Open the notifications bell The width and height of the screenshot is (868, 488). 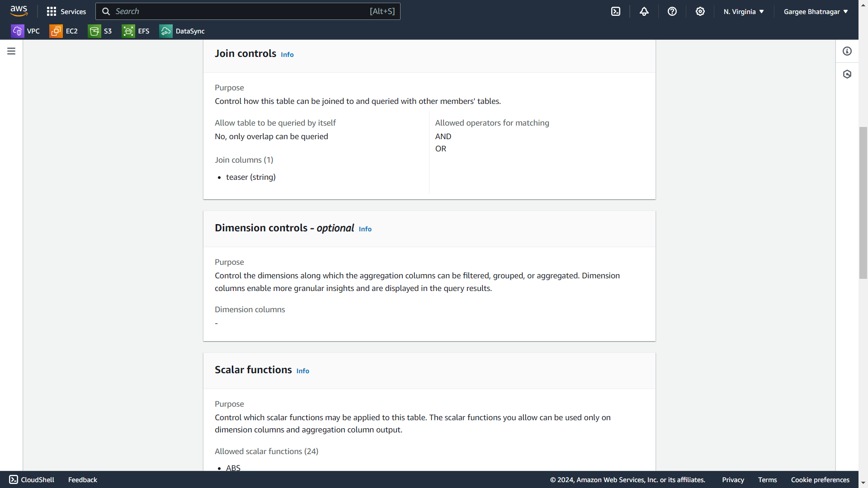pyautogui.click(x=644, y=11)
